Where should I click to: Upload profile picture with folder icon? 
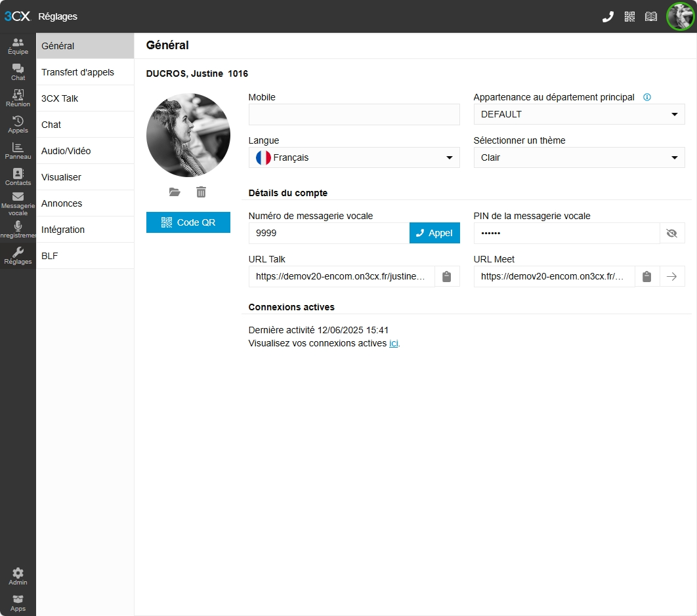tap(175, 192)
